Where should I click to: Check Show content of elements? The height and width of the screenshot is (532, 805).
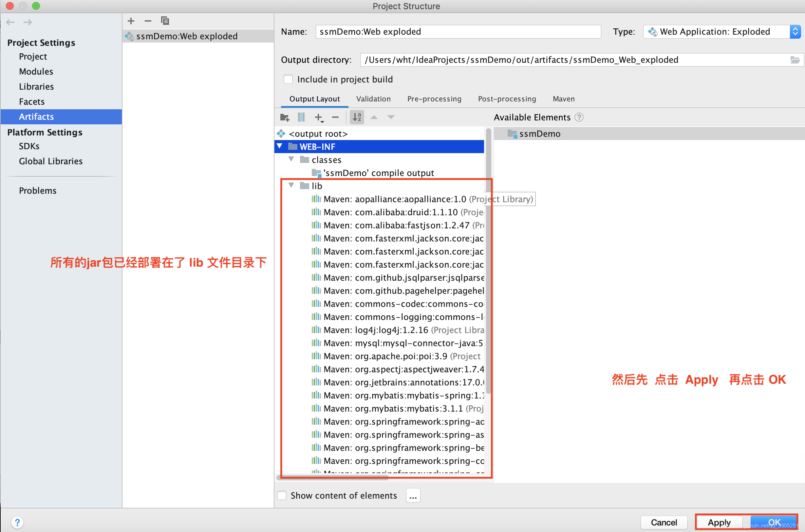pyautogui.click(x=282, y=495)
